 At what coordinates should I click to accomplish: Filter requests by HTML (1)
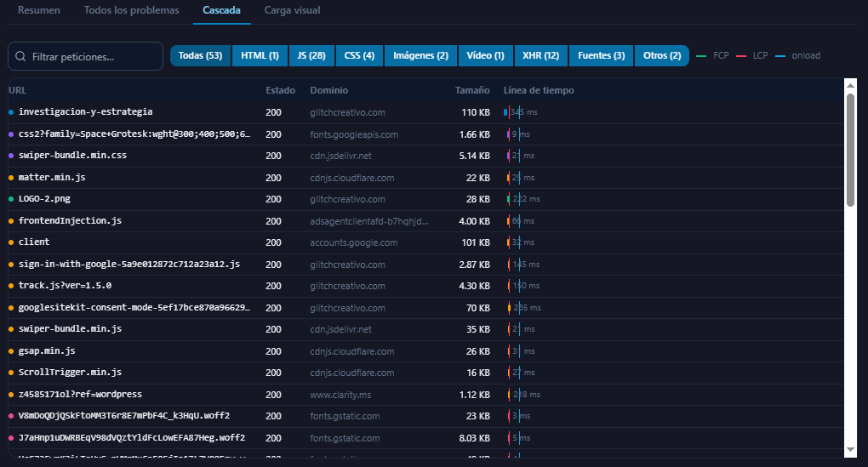[260, 56]
